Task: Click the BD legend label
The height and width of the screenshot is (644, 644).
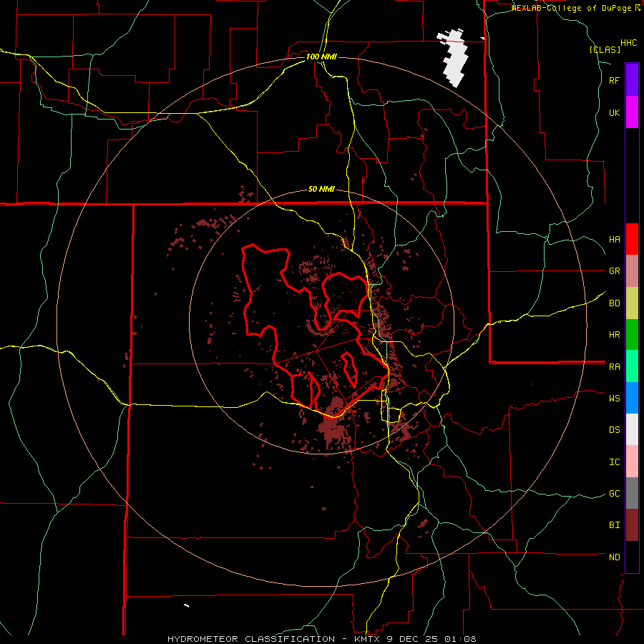Action: click(614, 303)
